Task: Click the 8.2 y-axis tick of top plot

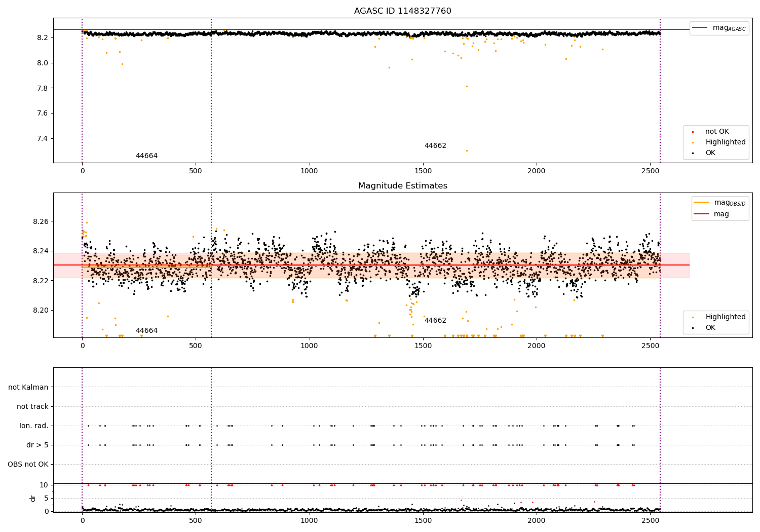Action: [43, 37]
